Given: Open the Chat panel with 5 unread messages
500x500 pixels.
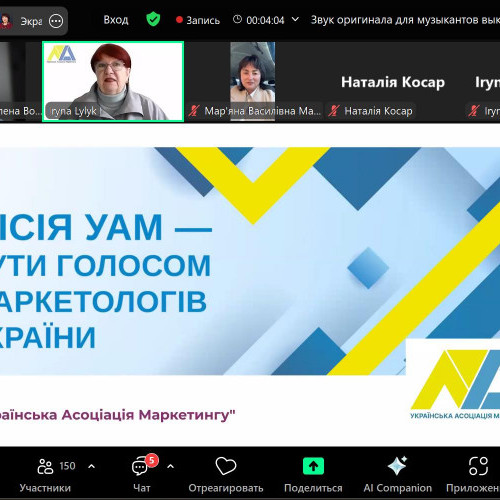Looking at the screenshot, I should tap(140, 467).
